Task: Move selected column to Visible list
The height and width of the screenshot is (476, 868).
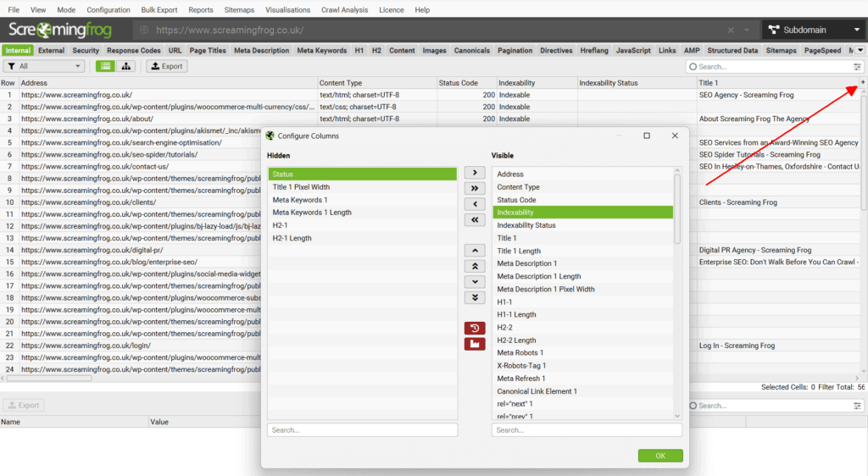Action: 475,173
